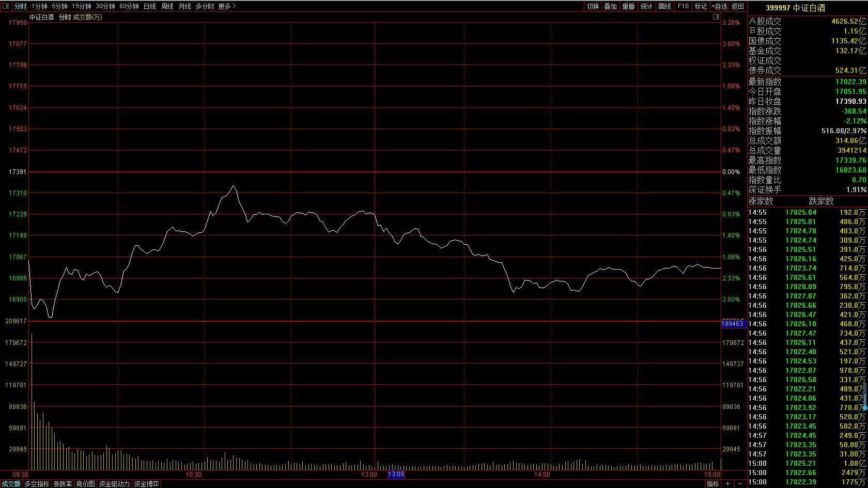Select the 竞价图 indicator tab
The image size is (868, 488).
coord(85,484)
